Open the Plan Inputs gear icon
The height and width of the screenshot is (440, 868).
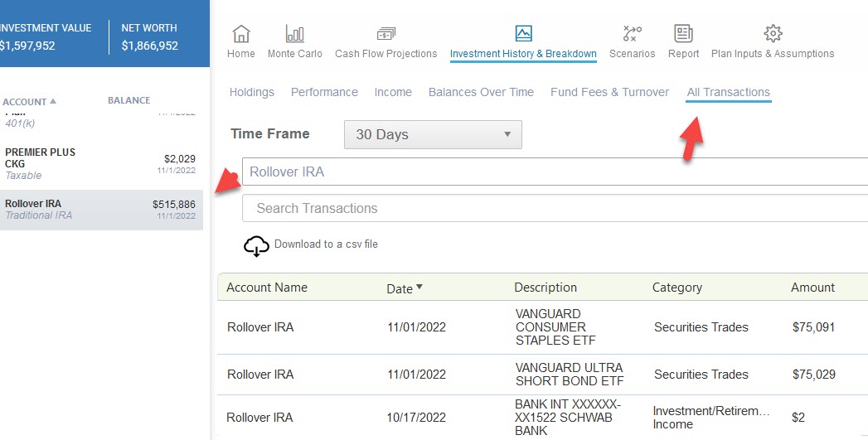coord(773,33)
